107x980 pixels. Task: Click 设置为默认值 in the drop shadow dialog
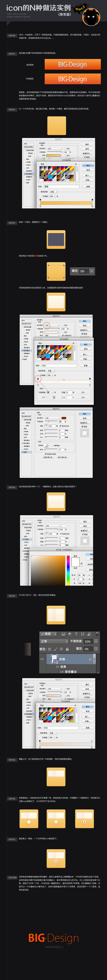48,457
